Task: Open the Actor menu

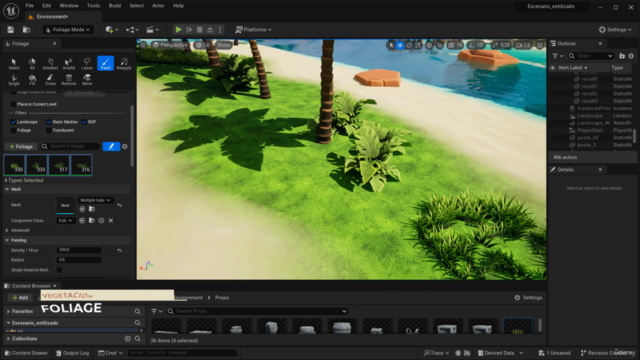Action: [158, 6]
